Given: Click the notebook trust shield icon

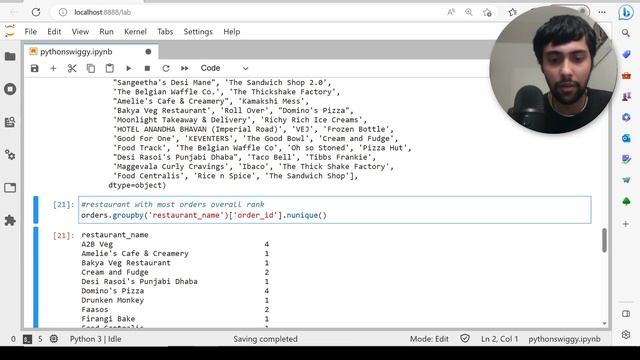Looking at the screenshot, I should pyautogui.click(x=465, y=338).
